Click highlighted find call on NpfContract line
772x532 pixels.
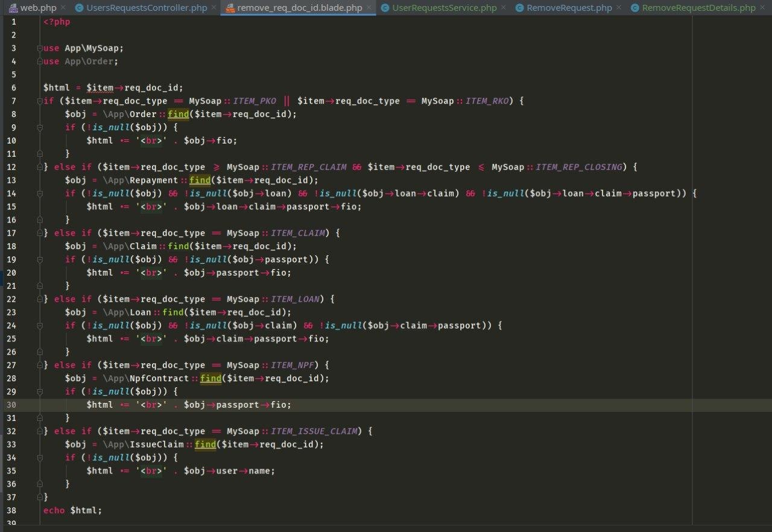210,379
